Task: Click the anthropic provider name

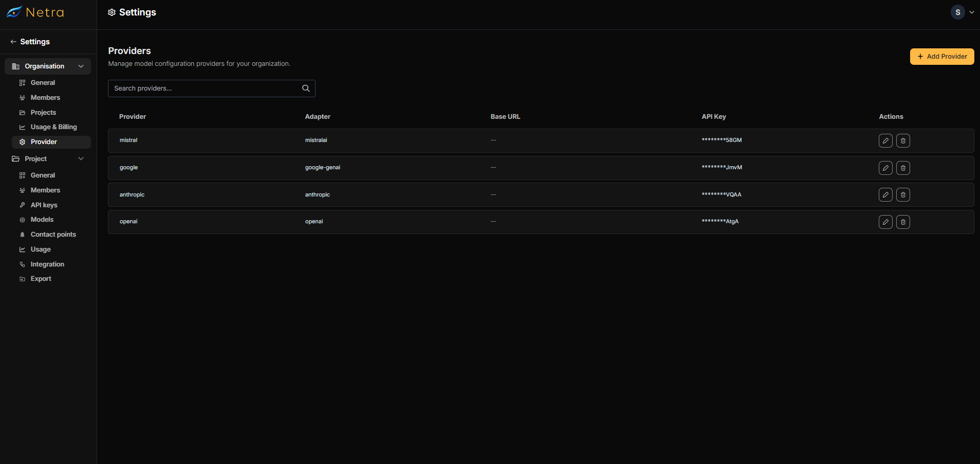Action: coord(132,195)
